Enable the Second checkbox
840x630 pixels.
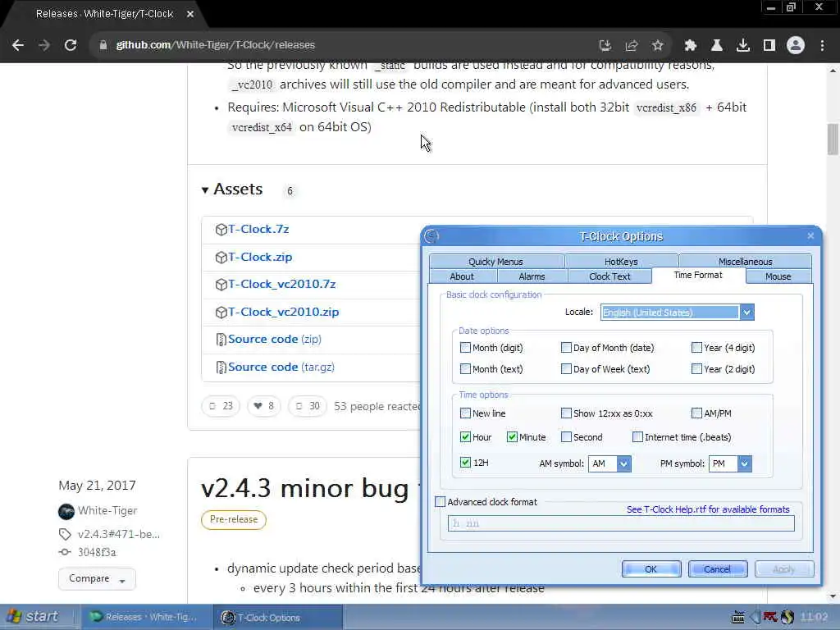(566, 437)
